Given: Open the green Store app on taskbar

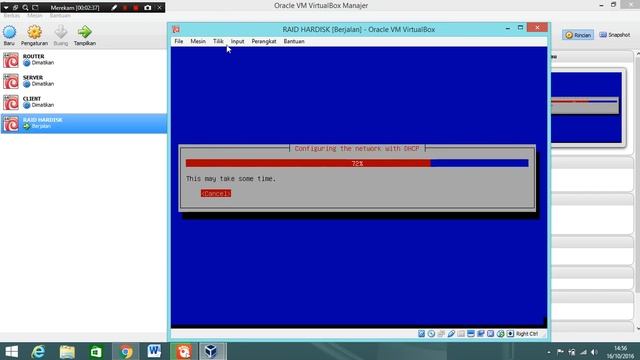Looking at the screenshot, I should pyautogui.click(x=96, y=351).
